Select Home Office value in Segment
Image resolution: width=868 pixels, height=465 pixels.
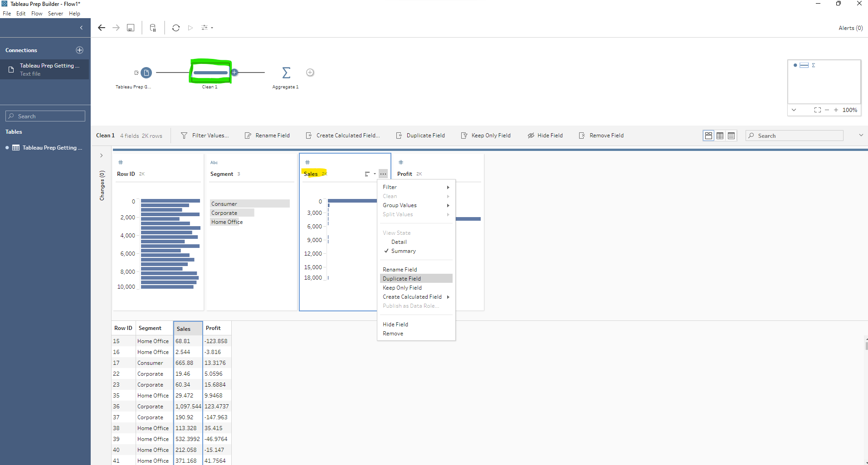(227, 222)
